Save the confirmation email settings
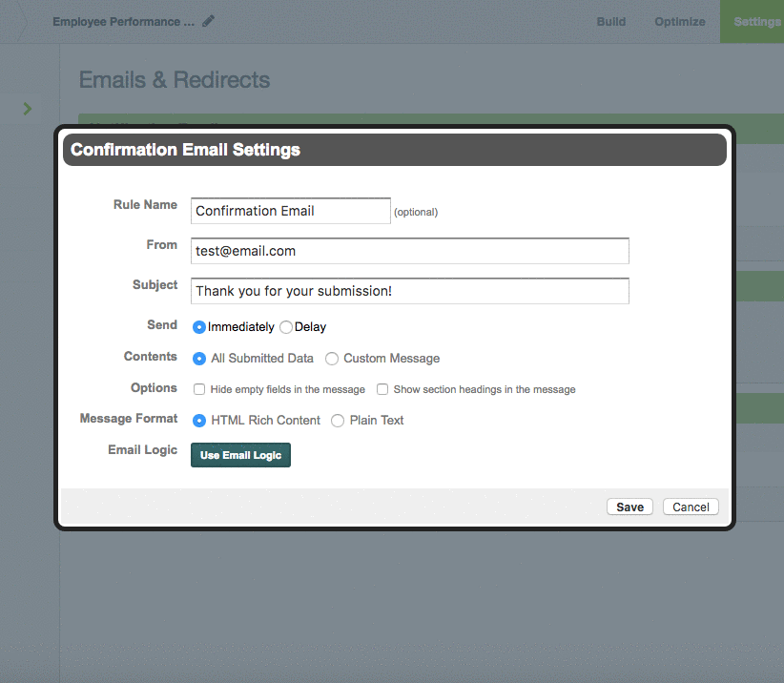Viewport: 784px width, 683px height. [629, 507]
